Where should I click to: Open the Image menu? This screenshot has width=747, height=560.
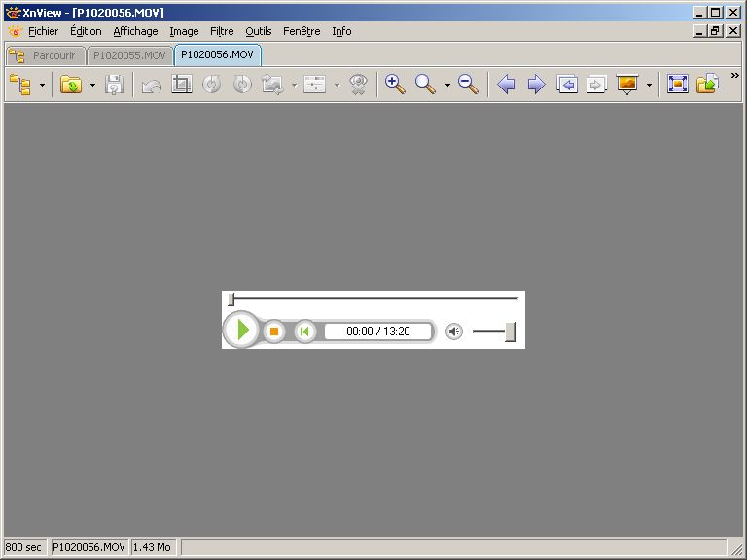[184, 31]
